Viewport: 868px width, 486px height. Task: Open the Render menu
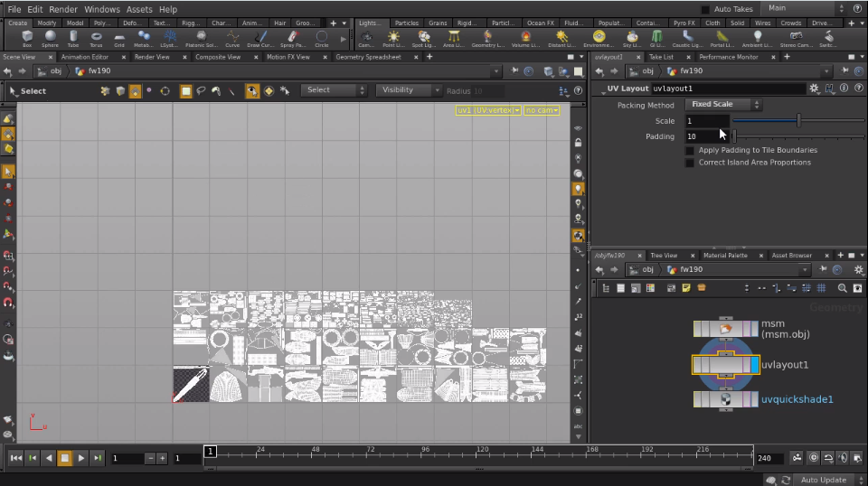[63, 9]
